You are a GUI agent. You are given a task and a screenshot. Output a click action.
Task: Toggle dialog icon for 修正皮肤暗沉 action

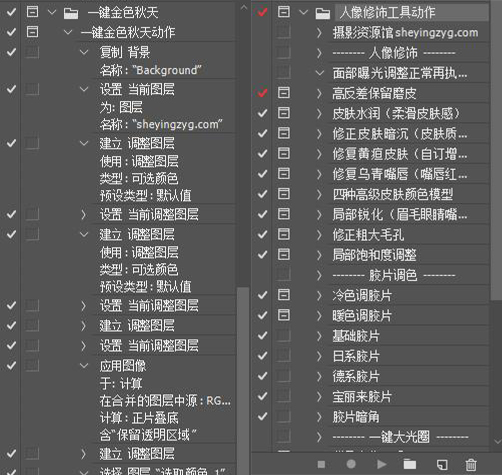(x=284, y=133)
